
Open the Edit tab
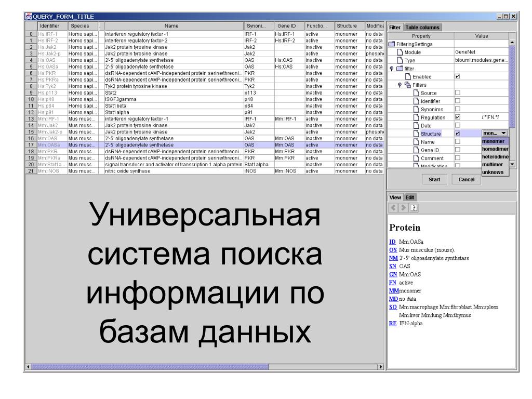[410, 197]
